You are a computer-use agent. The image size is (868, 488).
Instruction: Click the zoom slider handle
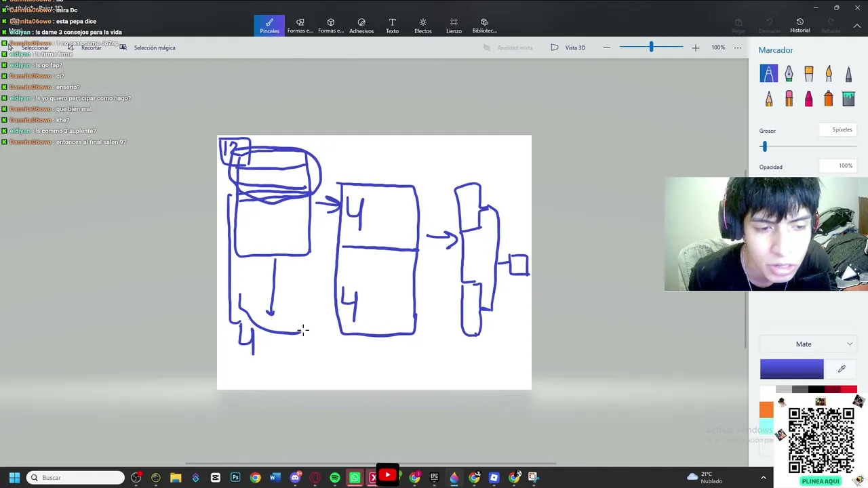pyautogui.click(x=651, y=47)
